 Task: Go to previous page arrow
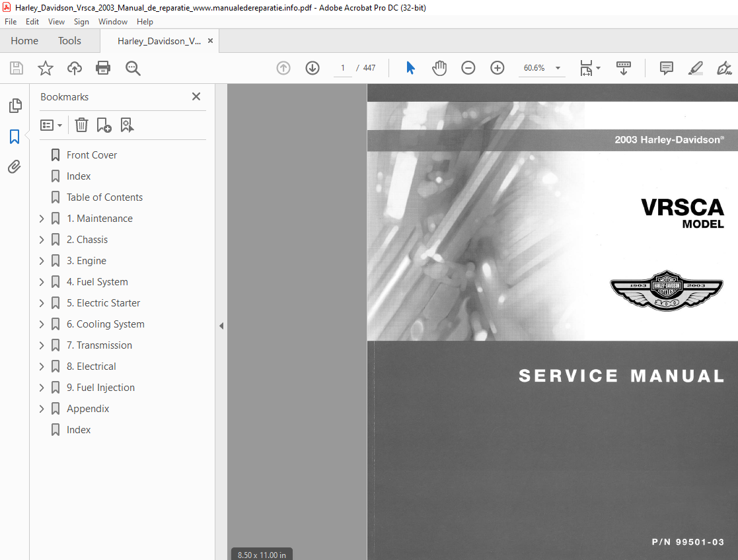point(283,68)
